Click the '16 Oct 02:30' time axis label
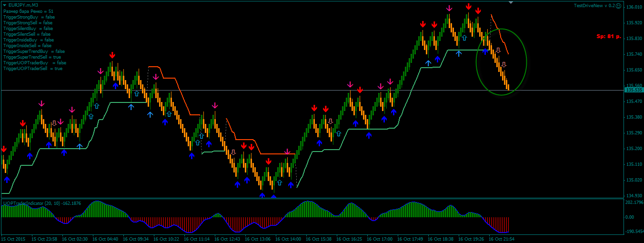Screen dimensions: 644x243 tap(75, 239)
